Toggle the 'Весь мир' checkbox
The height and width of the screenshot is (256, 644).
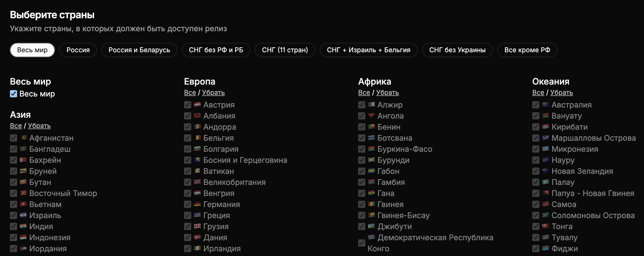click(x=14, y=94)
